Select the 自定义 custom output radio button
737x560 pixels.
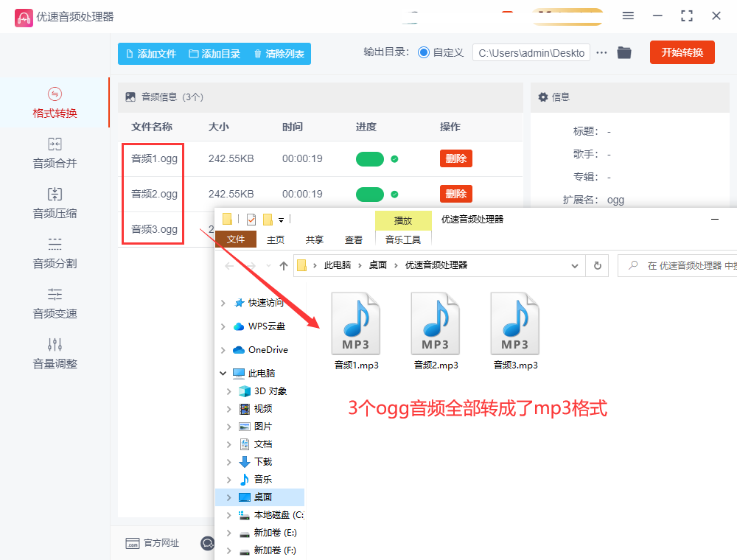pos(424,52)
